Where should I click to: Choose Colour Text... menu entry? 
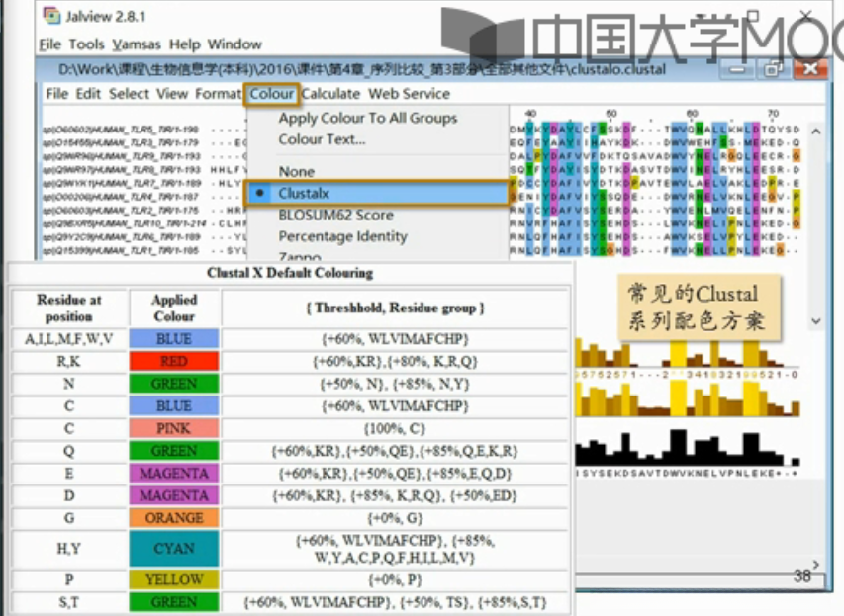[322, 139]
